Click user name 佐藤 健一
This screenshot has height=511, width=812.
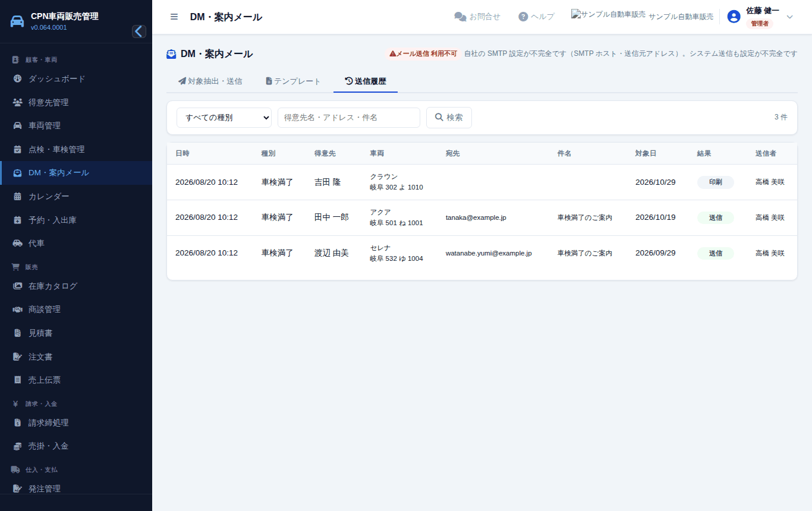[x=763, y=11]
